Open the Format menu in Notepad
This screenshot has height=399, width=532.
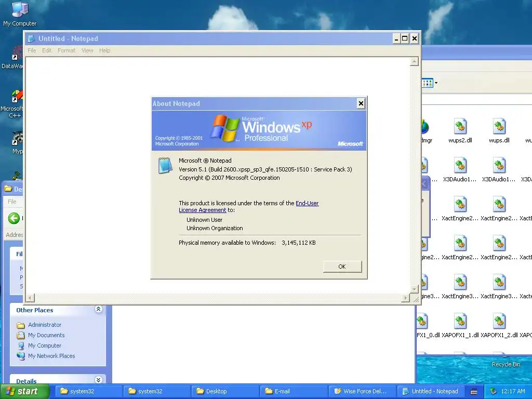tap(66, 50)
